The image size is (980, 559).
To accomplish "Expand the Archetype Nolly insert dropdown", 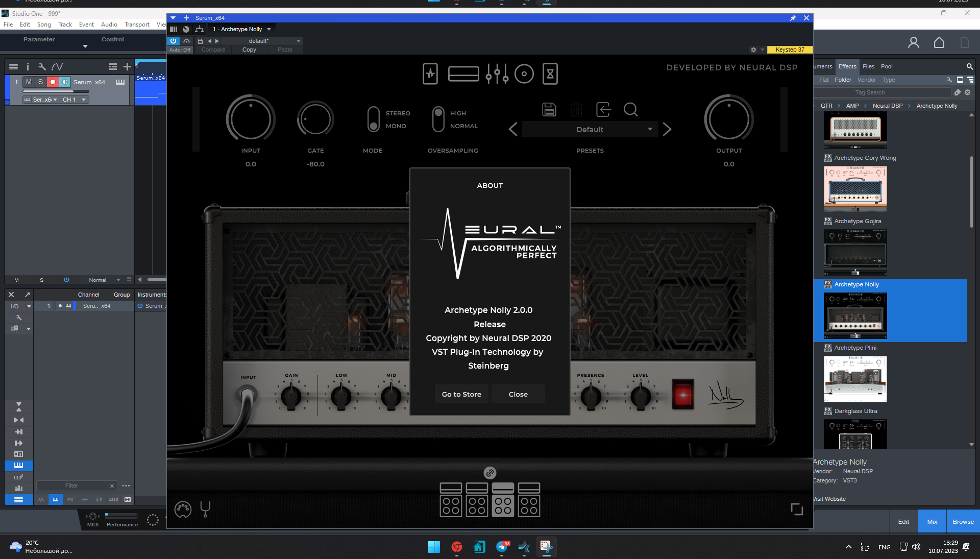I will point(269,29).
